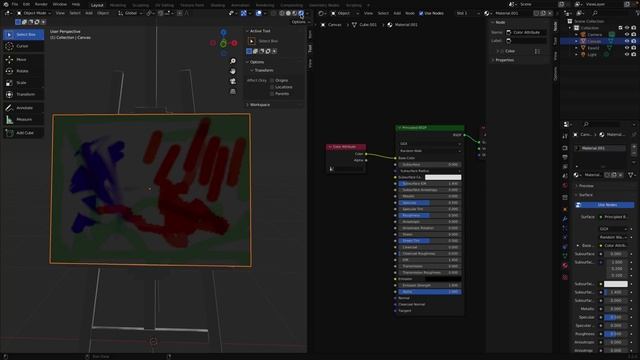Click the viewport pan hand icon
This screenshot has height=360, width=640.
tap(233, 71)
